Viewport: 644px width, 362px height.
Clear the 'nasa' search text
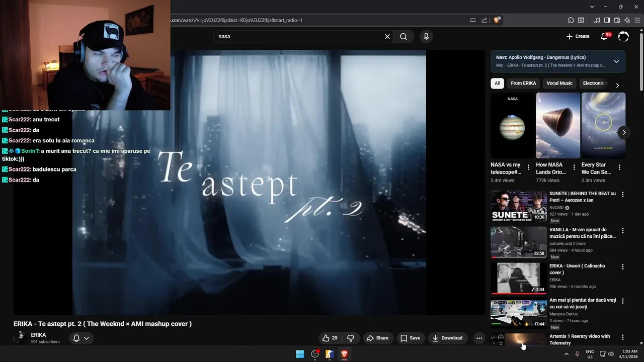[x=387, y=36]
